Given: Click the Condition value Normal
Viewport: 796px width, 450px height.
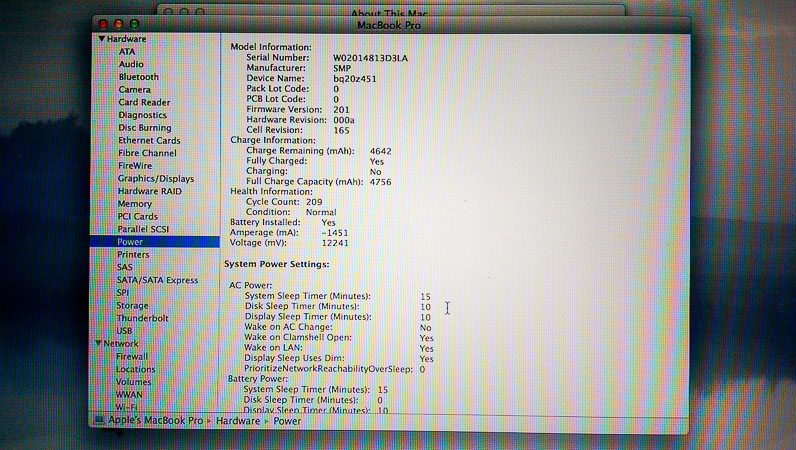Looking at the screenshot, I should [321, 212].
